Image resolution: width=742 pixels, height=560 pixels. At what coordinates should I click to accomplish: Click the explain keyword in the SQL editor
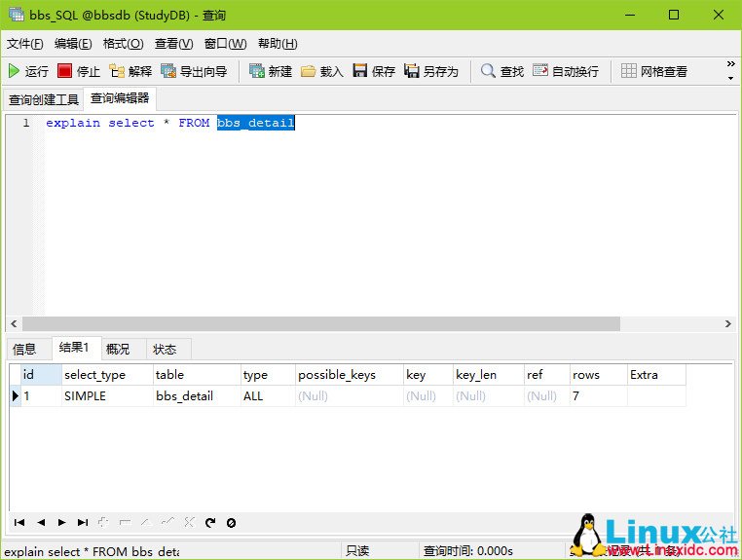pos(73,123)
